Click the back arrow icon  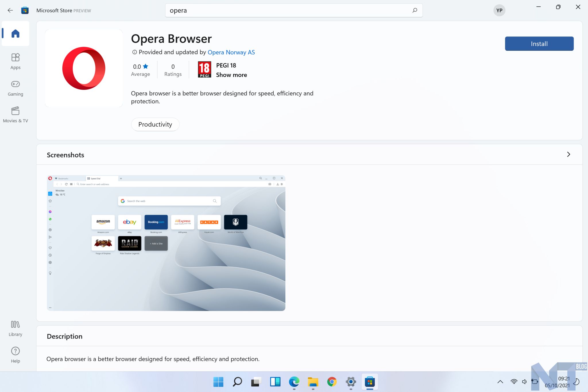pyautogui.click(x=10, y=11)
